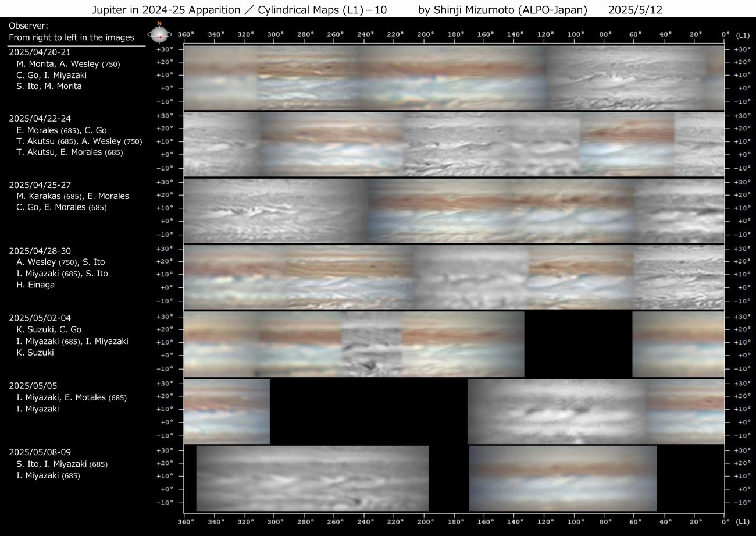Open the 2025/04/20-21 cylindrical map strip
Screen dimensions: 756x536
pos(454,77)
